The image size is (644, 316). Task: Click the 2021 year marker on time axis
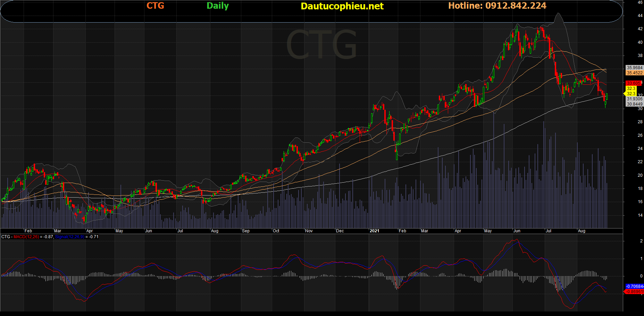click(374, 231)
